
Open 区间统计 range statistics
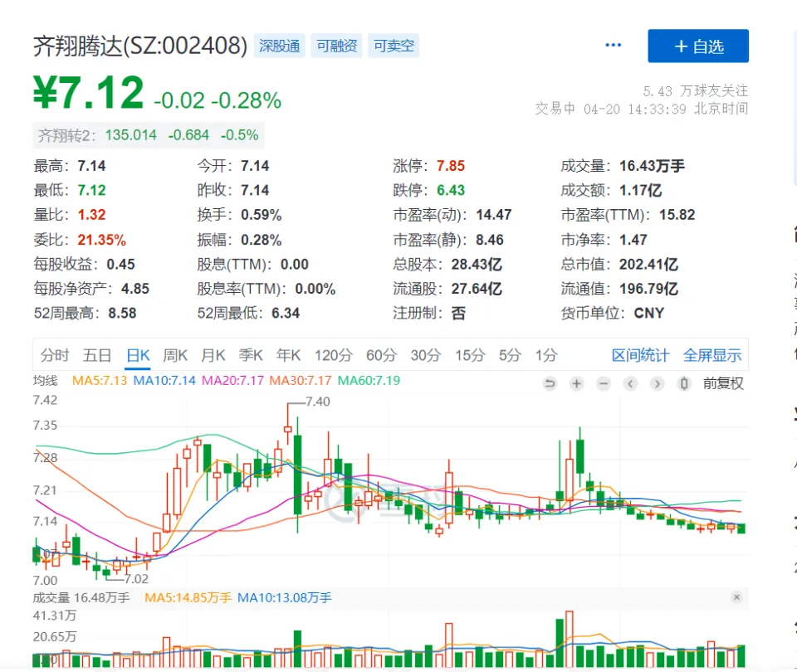tap(640, 355)
